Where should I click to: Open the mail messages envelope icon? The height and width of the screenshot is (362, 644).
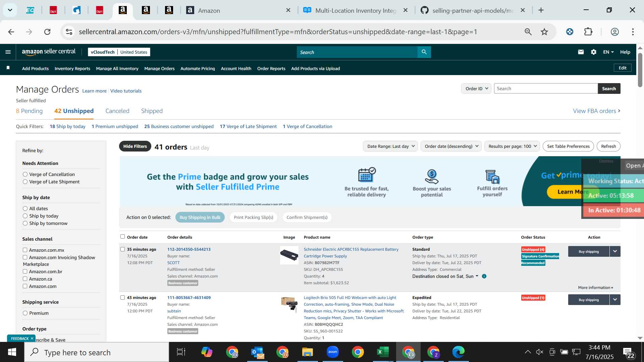581,52
